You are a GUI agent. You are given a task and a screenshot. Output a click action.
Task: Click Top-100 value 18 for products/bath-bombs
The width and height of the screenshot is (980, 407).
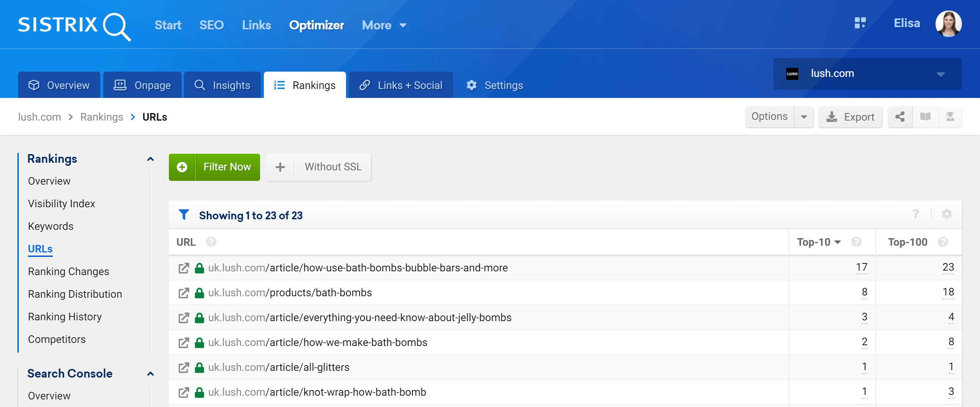(948, 292)
